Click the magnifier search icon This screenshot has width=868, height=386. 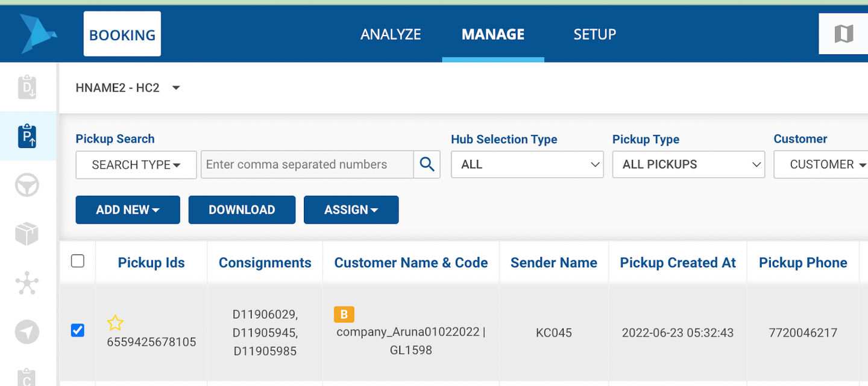click(427, 164)
